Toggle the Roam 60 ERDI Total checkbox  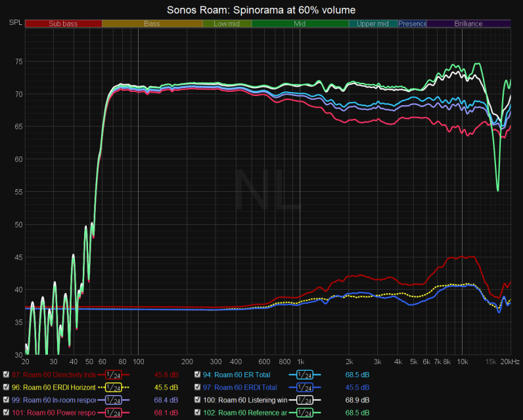(197, 386)
